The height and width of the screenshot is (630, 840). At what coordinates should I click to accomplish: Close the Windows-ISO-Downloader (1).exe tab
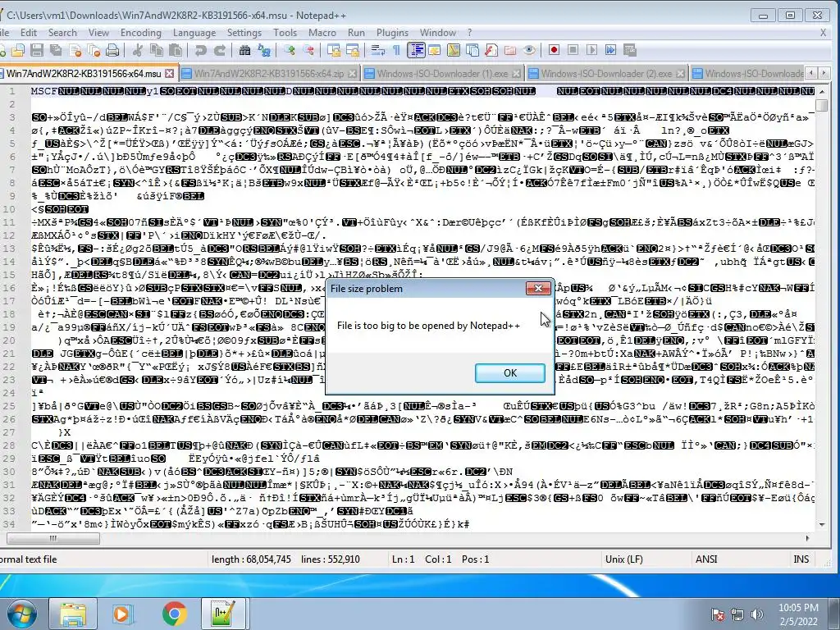coord(516,73)
